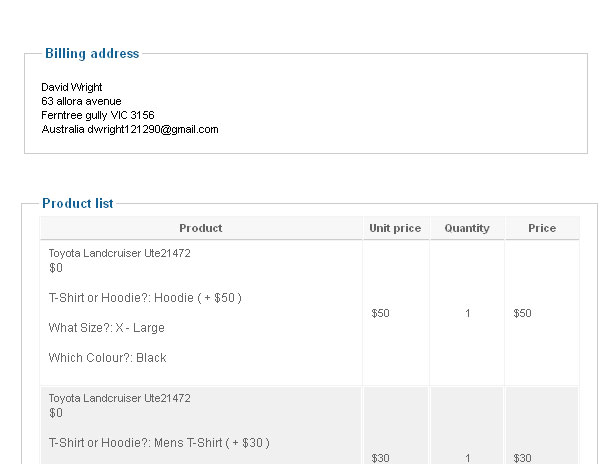Click the 63 allora avenue line
Viewport: 608px width, 469px height.
81,101
